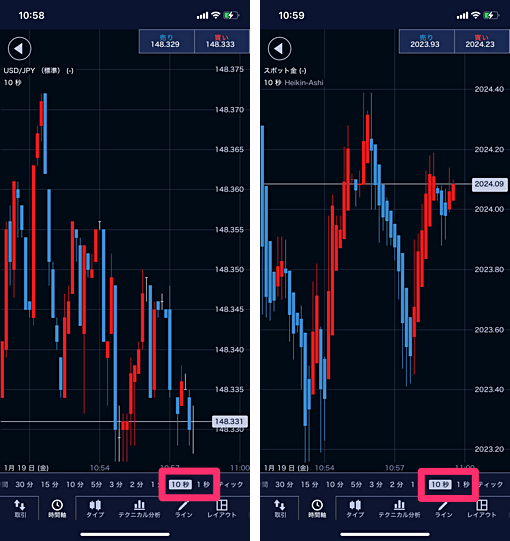This screenshot has height=541, width=510.
Task: Tap current price tag 2024.09
Action: coord(490,184)
